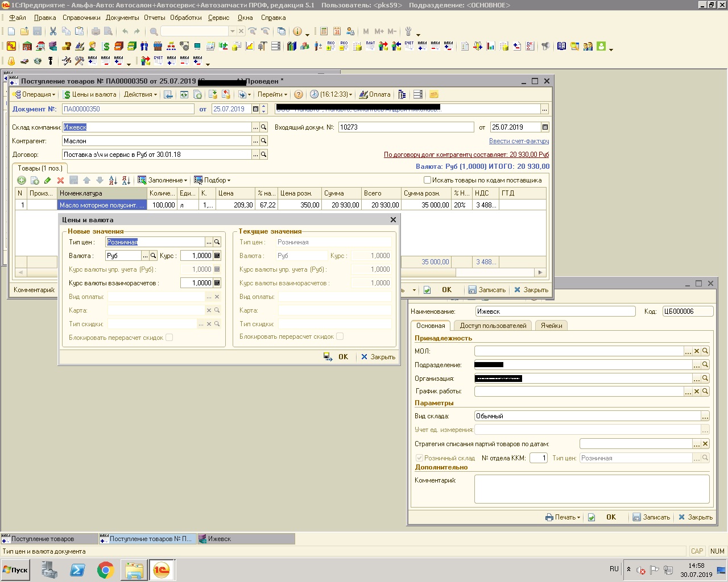728x582 pixels.
Task: Open the Перейти dropdown
Action: 272,94
